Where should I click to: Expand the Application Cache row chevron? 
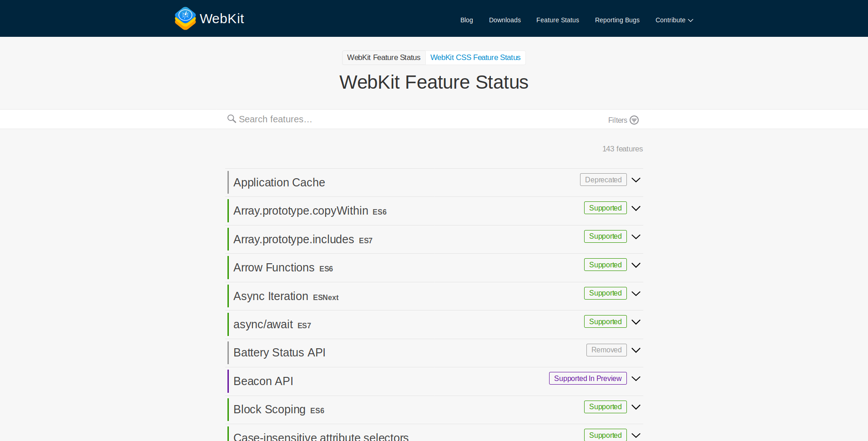click(636, 180)
